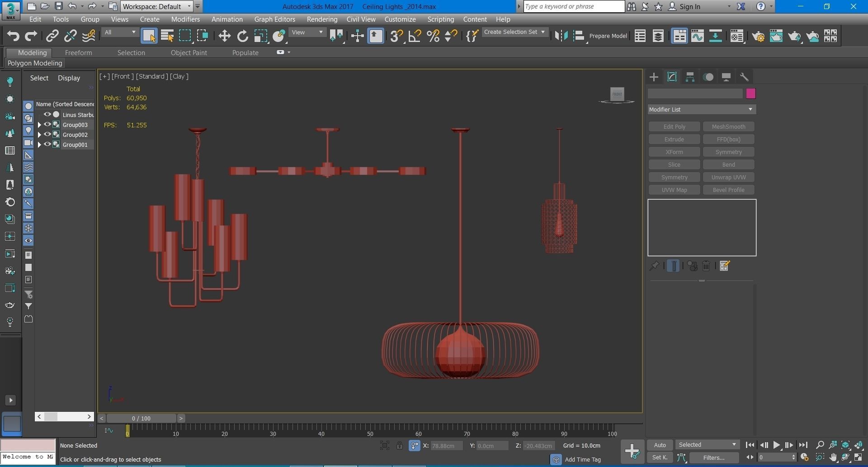Image resolution: width=868 pixels, height=467 pixels.
Task: Open the Time Configuration dialog
Action: pyautogui.click(x=804, y=458)
